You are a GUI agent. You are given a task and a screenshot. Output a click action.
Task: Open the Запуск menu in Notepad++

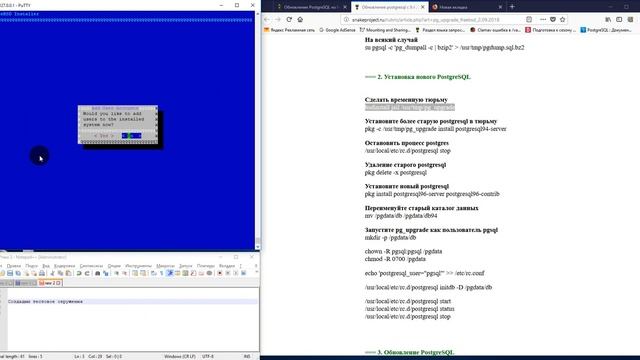[x=186, y=266]
